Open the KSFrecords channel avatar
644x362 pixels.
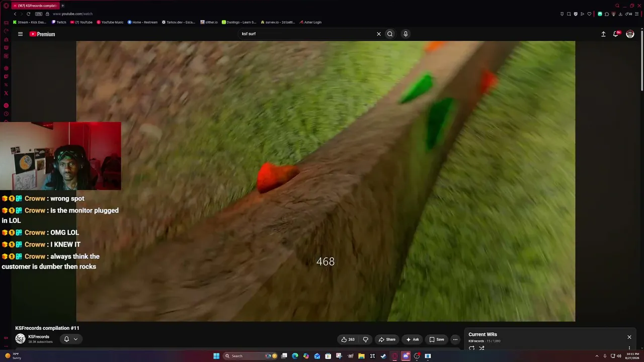click(x=20, y=339)
